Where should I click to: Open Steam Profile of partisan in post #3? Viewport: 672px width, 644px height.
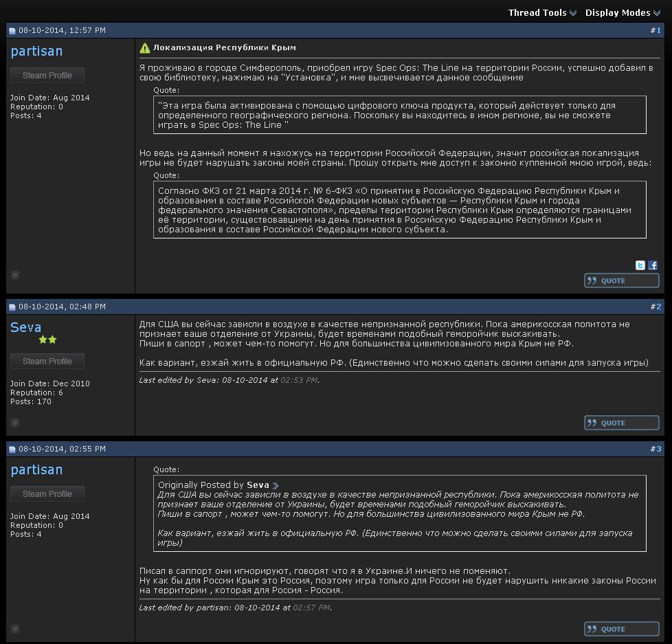pos(47,494)
